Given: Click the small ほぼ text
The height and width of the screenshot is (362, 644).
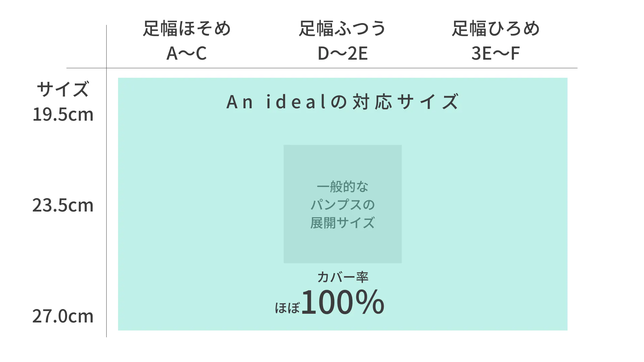Looking at the screenshot, I should [287, 308].
